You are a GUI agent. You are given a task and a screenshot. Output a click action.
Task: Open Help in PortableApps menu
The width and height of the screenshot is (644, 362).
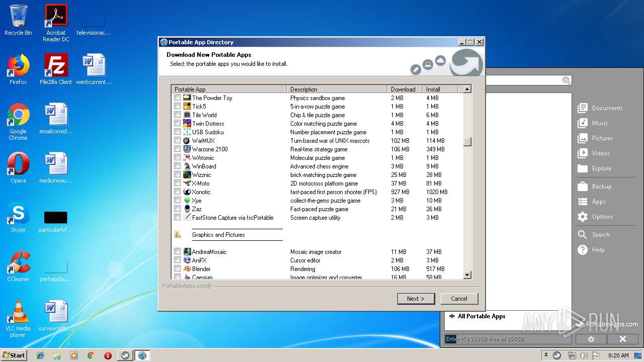pyautogui.click(x=591, y=250)
